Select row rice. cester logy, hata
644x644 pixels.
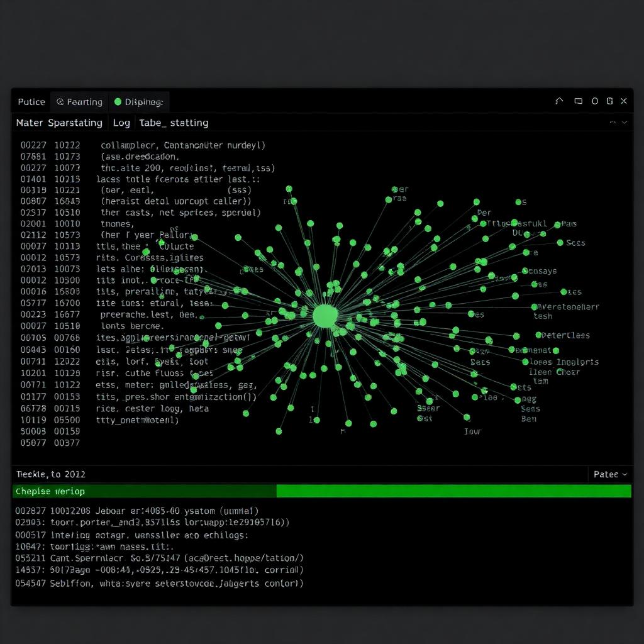click(152, 409)
